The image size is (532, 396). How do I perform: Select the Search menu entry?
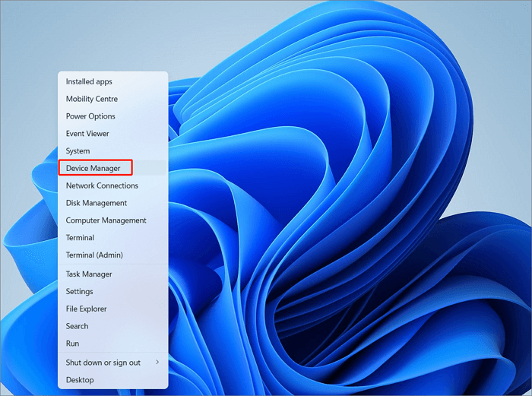[x=77, y=326]
